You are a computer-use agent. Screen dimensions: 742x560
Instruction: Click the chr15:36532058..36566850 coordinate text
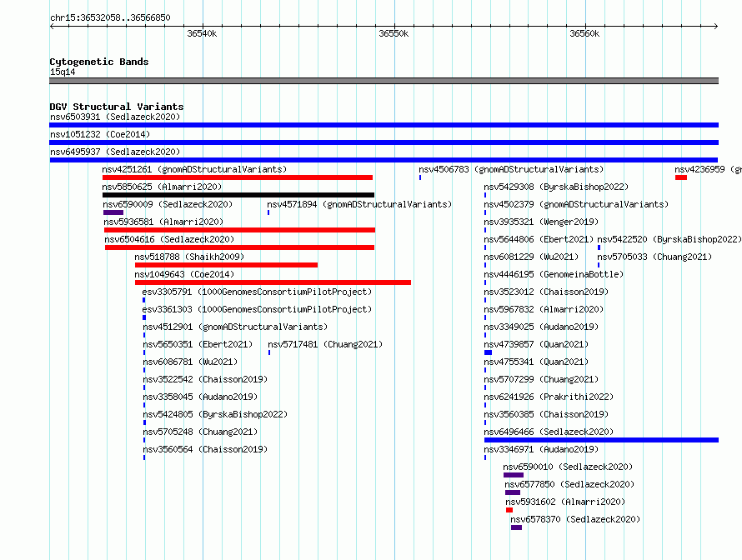click(110, 17)
